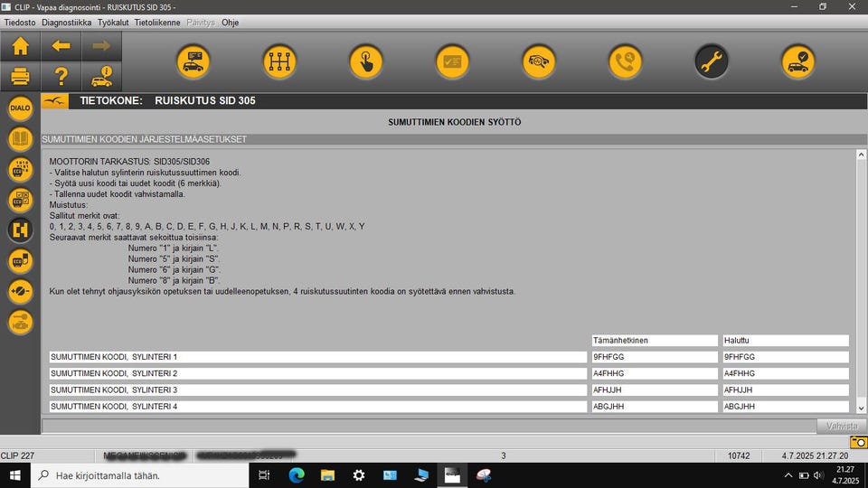Click the ECU with note sidebar icon
The image size is (868, 488).
coord(20,260)
